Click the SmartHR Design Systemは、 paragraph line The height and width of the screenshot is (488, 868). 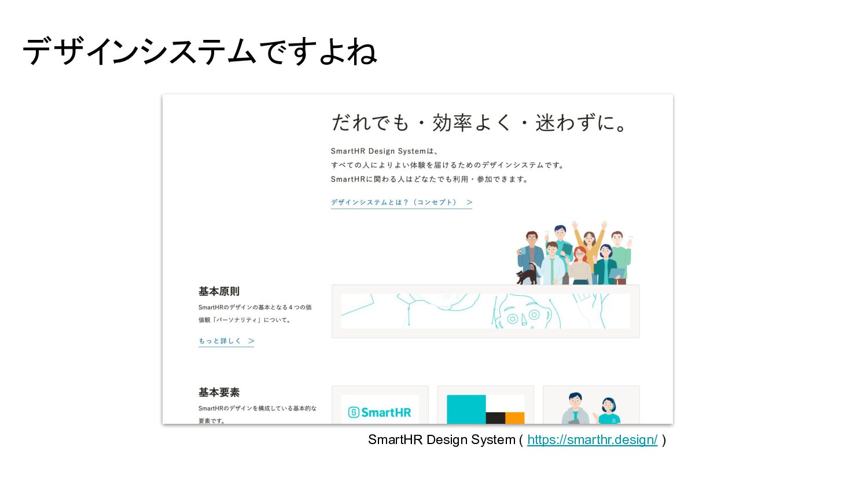(x=385, y=151)
